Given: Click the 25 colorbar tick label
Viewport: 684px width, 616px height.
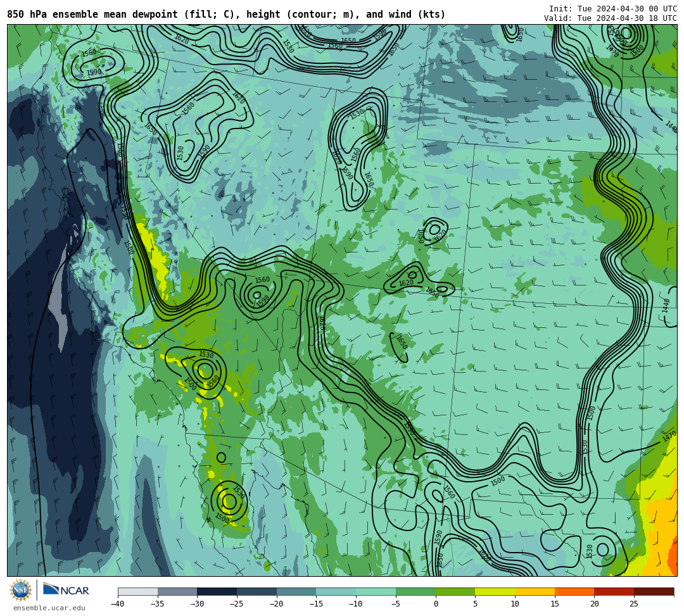Looking at the screenshot, I should [x=634, y=604].
